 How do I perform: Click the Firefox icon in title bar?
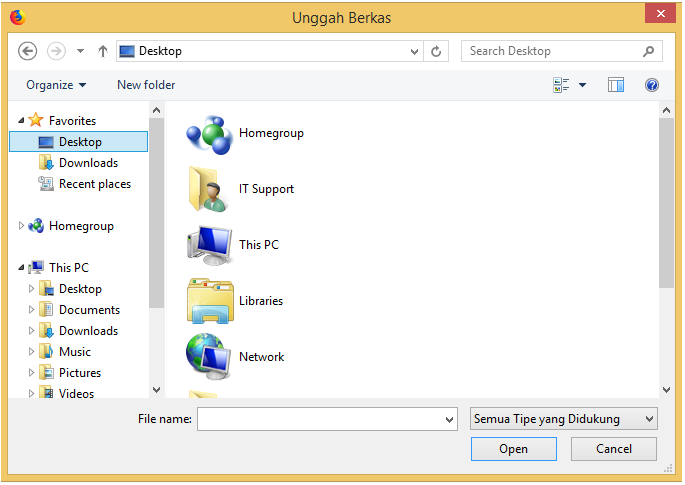pos(17,17)
